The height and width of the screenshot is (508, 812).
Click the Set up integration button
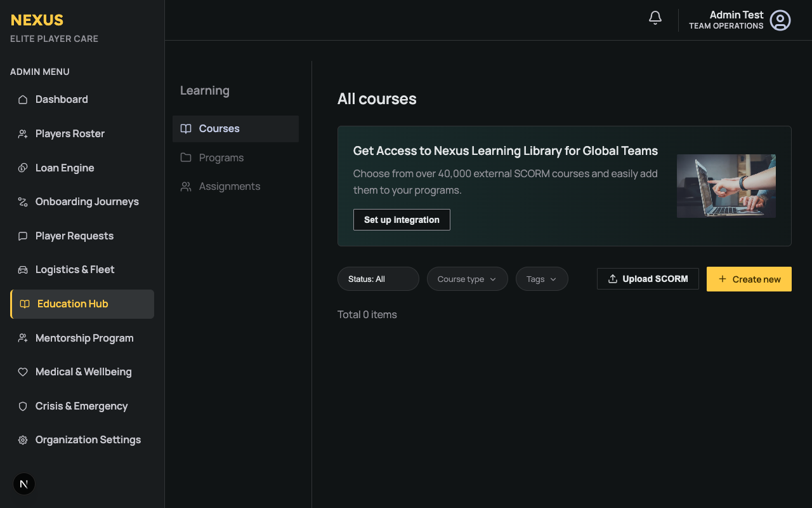[x=402, y=220]
